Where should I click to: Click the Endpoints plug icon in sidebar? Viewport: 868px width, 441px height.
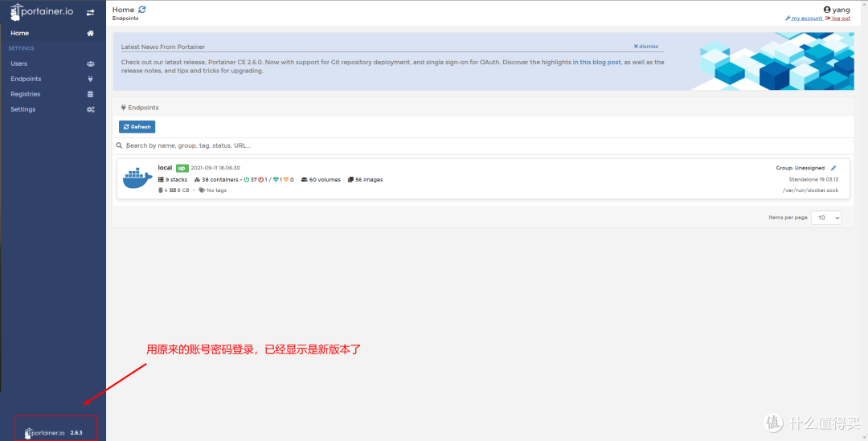click(91, 79)
